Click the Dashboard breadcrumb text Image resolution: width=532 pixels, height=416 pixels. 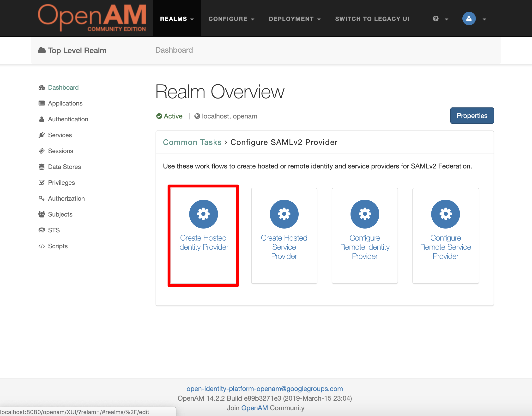[x=174, y=50]
